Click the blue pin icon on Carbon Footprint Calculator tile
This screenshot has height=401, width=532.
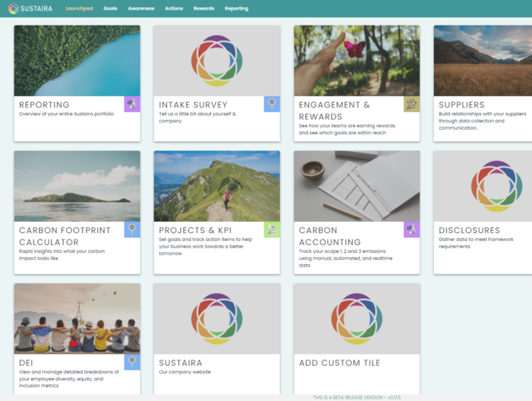click(132, 229)
